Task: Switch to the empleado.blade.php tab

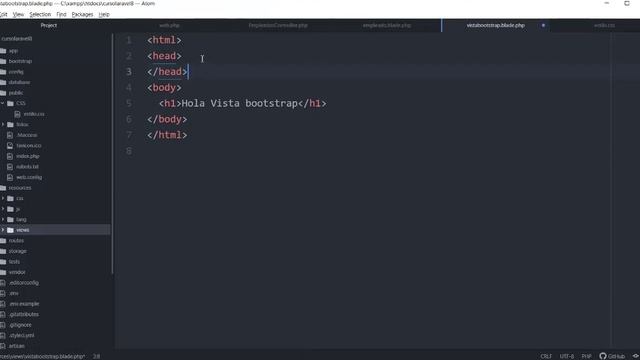Action: (x=387, y=25)
